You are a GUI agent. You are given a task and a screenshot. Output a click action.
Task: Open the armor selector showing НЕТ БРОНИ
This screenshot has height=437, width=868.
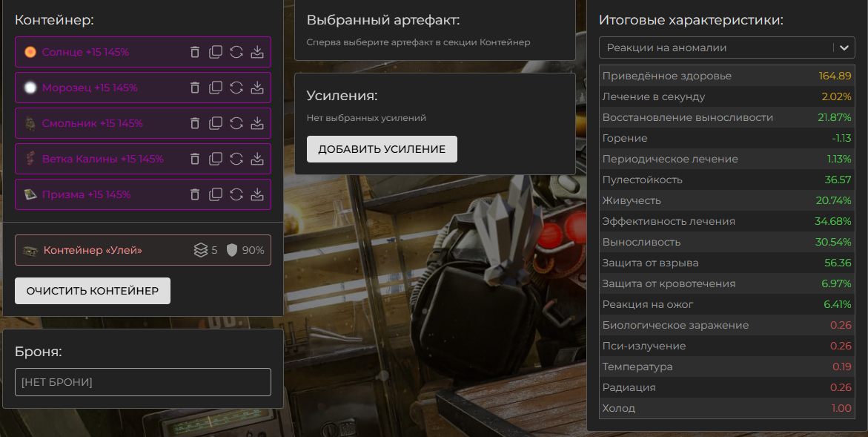tap(143, 382)
